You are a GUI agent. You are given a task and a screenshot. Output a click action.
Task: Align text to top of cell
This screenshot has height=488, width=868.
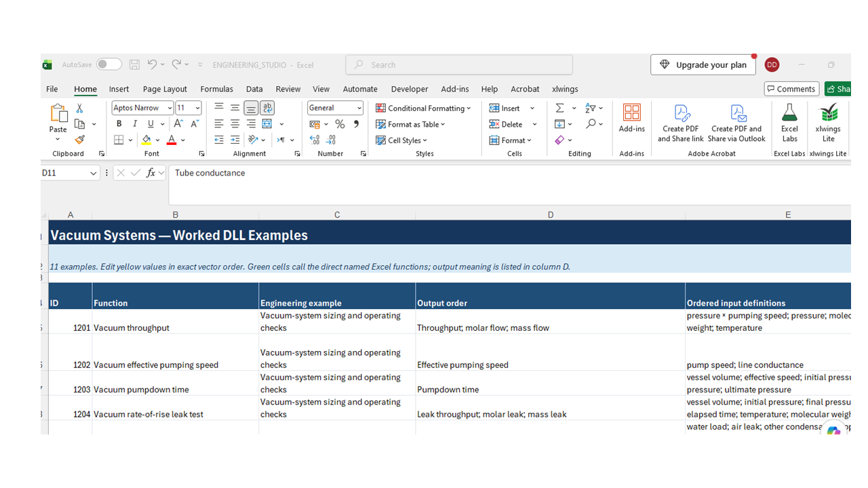click(219, 108)
